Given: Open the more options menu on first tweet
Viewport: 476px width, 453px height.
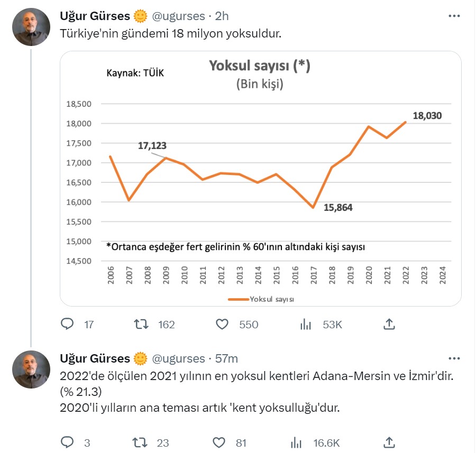Looking at the screenshot, I should click(454, 16).
